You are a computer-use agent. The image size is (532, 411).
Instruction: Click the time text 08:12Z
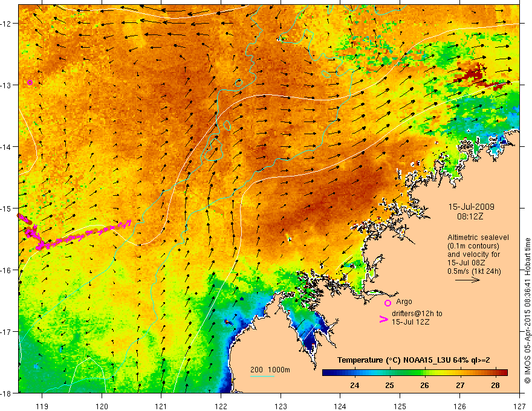tap(470, 216)
